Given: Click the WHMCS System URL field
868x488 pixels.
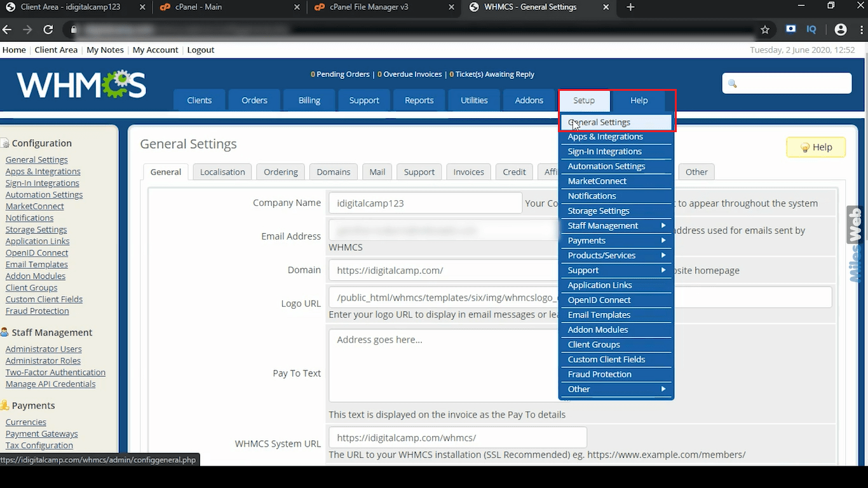Looking at the screenshot, I should point(458,438).
